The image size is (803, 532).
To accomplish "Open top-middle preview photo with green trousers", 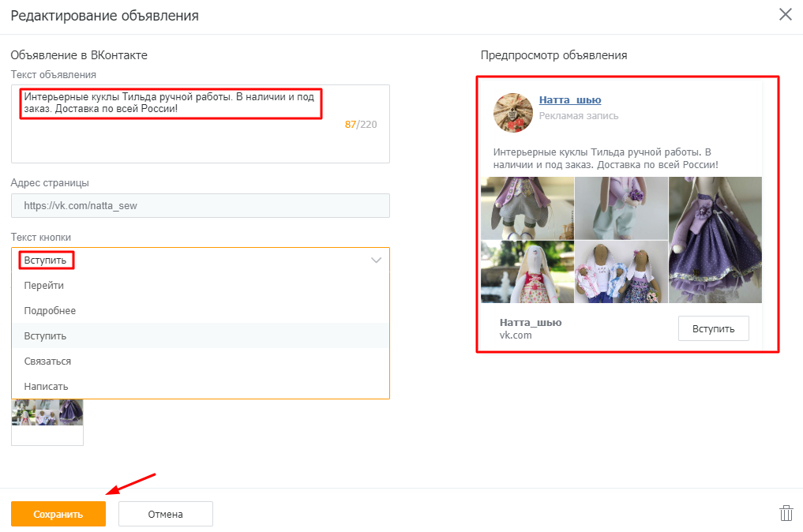I will point(621,208).
